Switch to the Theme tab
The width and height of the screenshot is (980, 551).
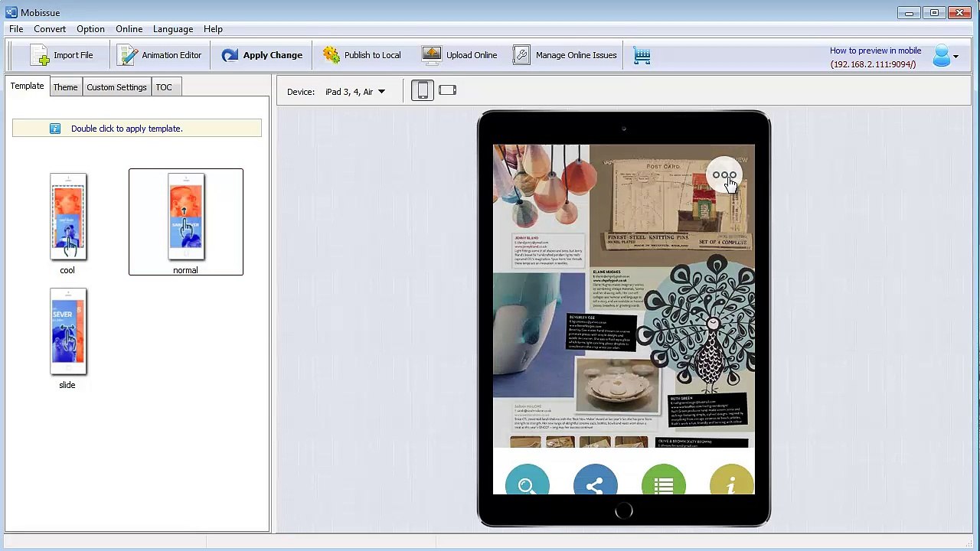tap(65, 87)
